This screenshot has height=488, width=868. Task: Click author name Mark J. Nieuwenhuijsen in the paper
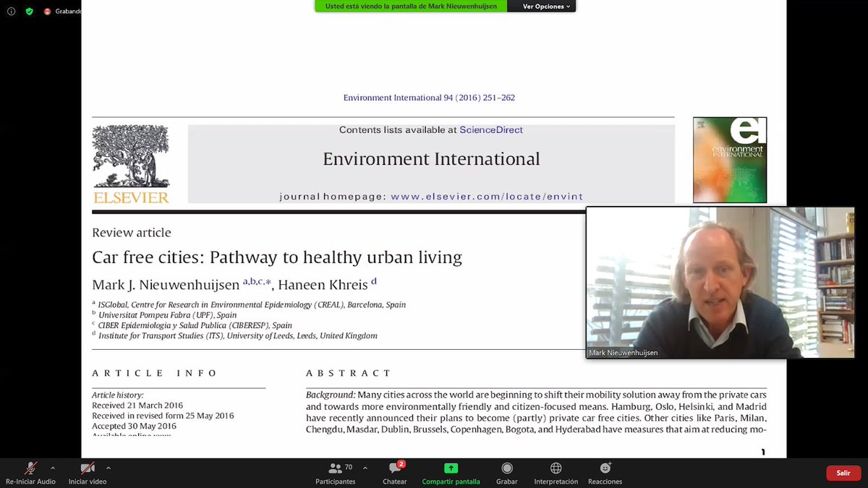166,285
